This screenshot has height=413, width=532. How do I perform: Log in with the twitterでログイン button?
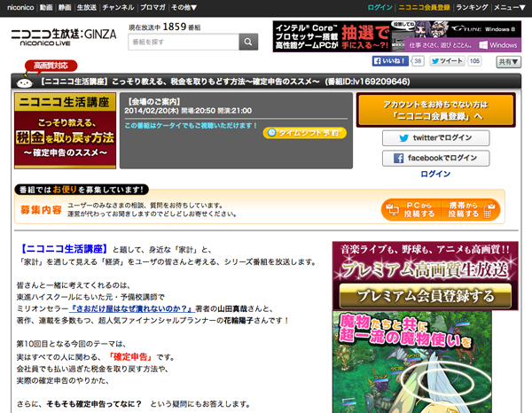tap(435, 138)
